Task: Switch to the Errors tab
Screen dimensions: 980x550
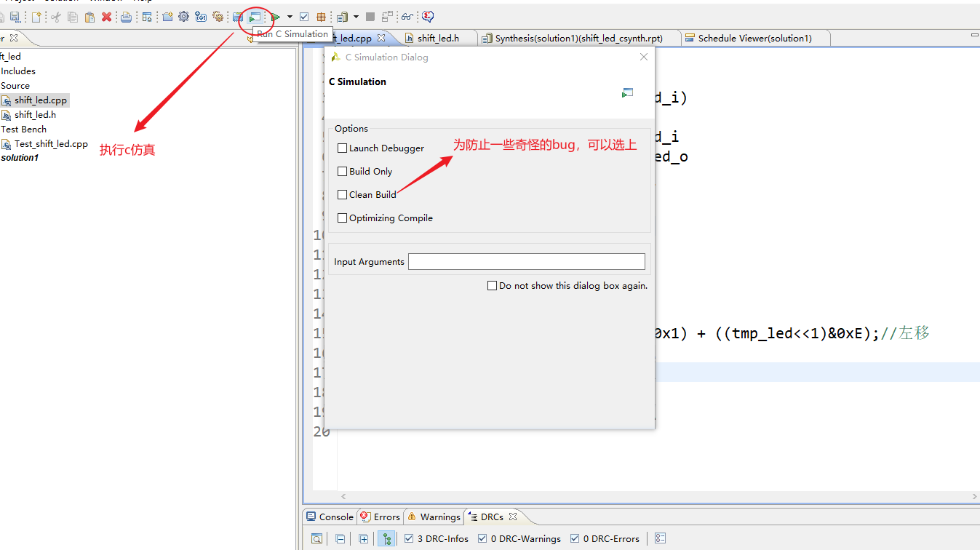Action: (380, 517)
